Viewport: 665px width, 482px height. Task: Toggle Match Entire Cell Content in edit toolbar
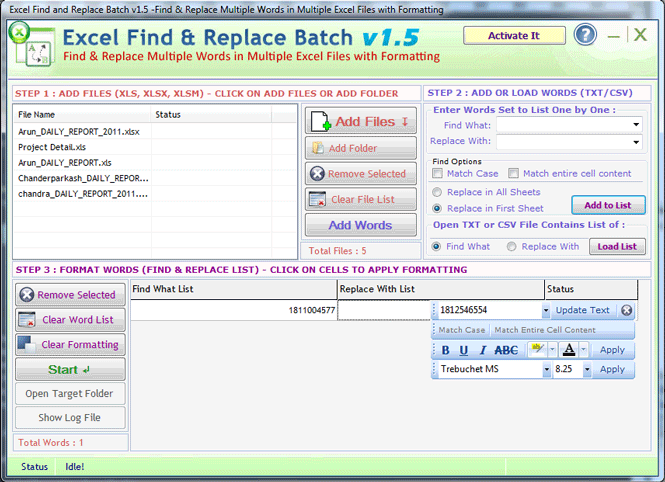545,330
